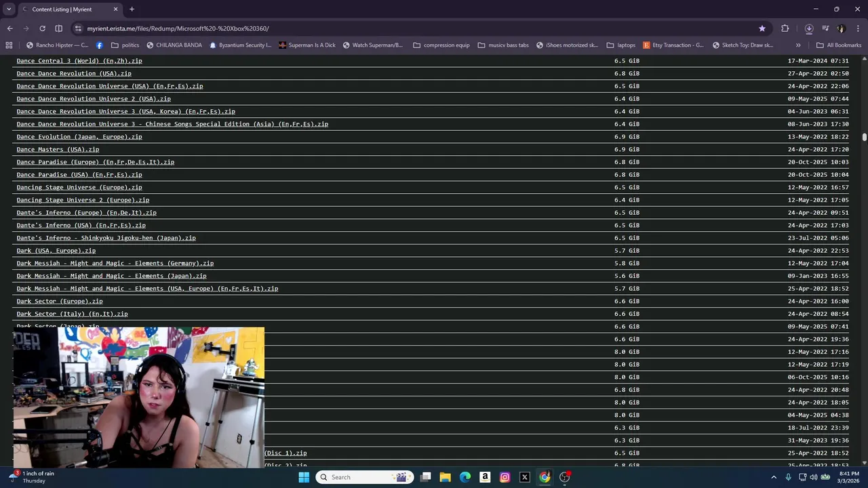Screen dimensions: 868x488
Task: Open the Chinese Songs Special Edition zip link
Action: pos(172,124)
